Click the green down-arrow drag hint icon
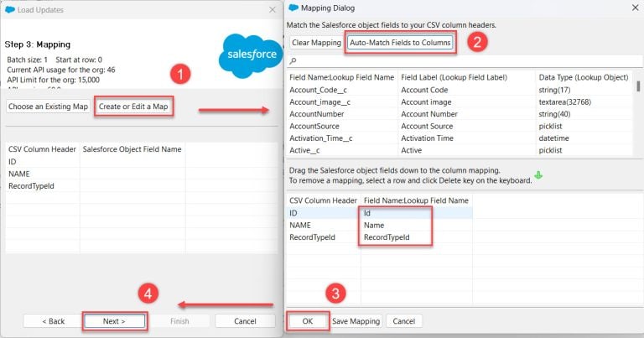Viewport: 644px width, 338px height. [538, 175]
